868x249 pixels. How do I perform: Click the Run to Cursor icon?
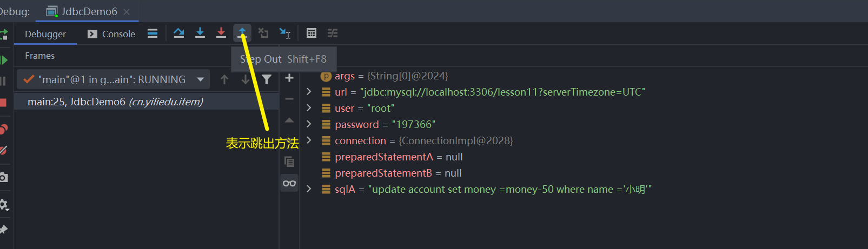(x=285, y=33)
